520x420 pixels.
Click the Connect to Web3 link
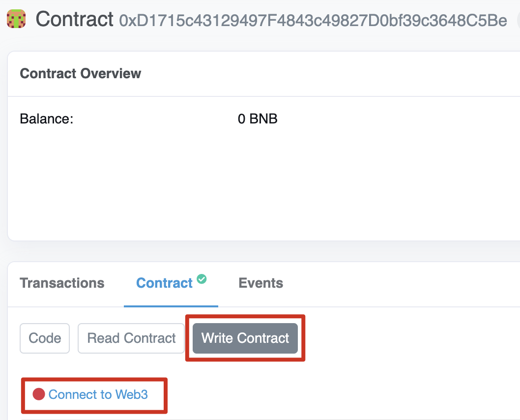[x=98, y=394]
